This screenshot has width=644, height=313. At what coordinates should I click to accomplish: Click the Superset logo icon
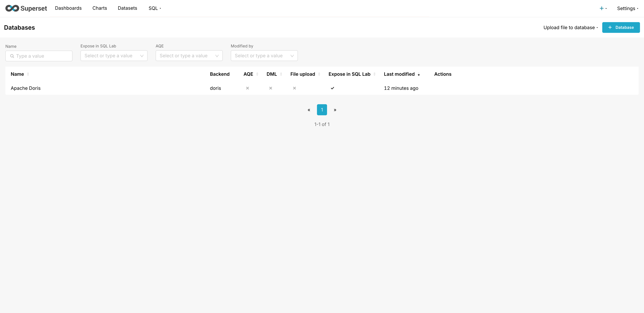click(12, 8)
